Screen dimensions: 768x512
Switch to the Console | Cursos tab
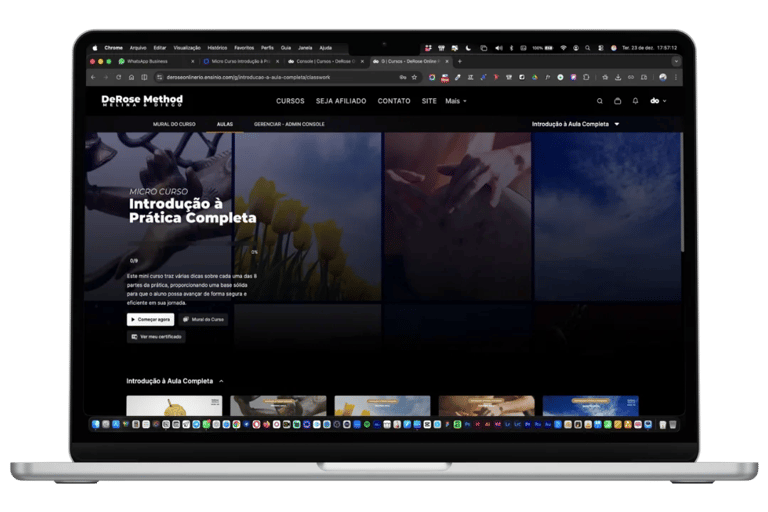coord(323,61)
